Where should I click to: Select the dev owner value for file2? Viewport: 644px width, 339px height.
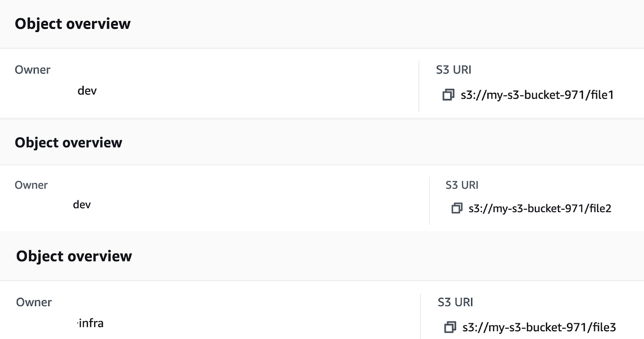point(82,204)
